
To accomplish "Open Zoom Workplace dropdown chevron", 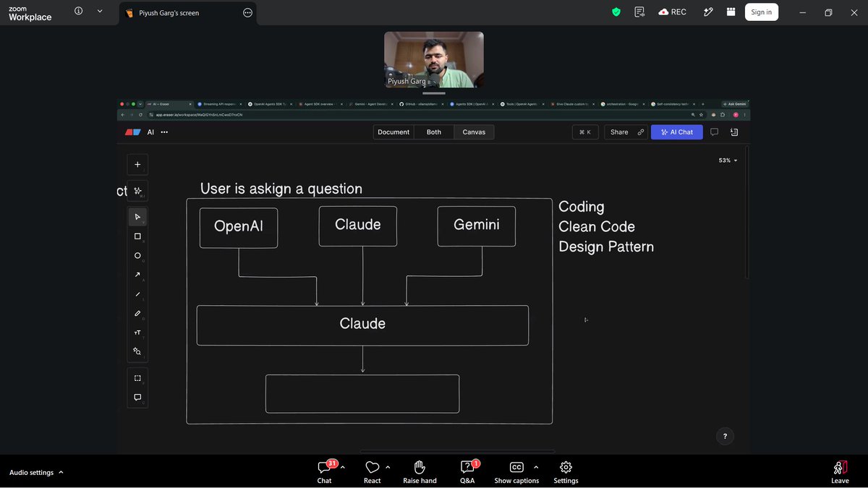I will (100, 11).
